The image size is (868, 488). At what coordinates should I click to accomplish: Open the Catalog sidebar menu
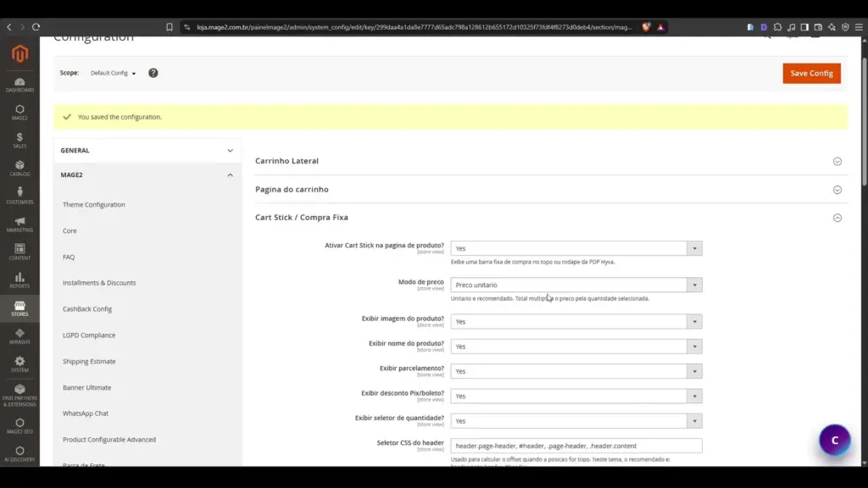[20, 169]
